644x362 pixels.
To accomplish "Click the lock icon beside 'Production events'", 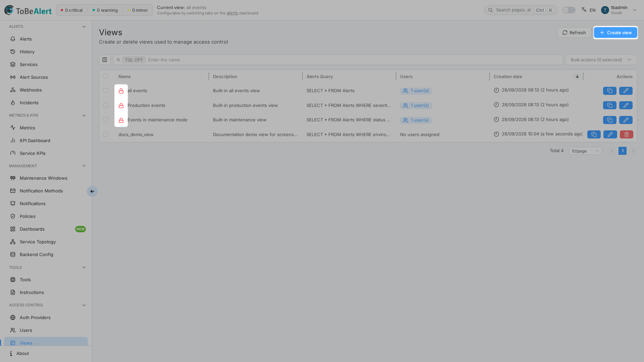I will pyautogui.click(x=121, y=106).
